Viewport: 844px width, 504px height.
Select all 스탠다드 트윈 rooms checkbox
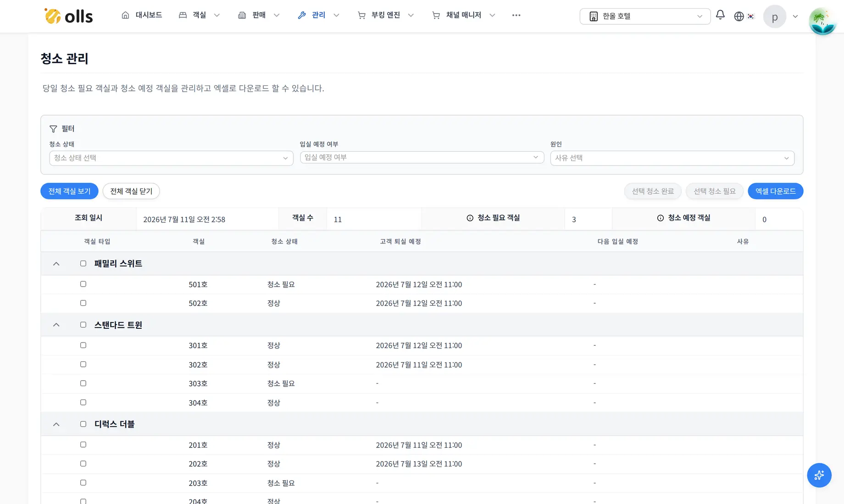tap(83, 325)
